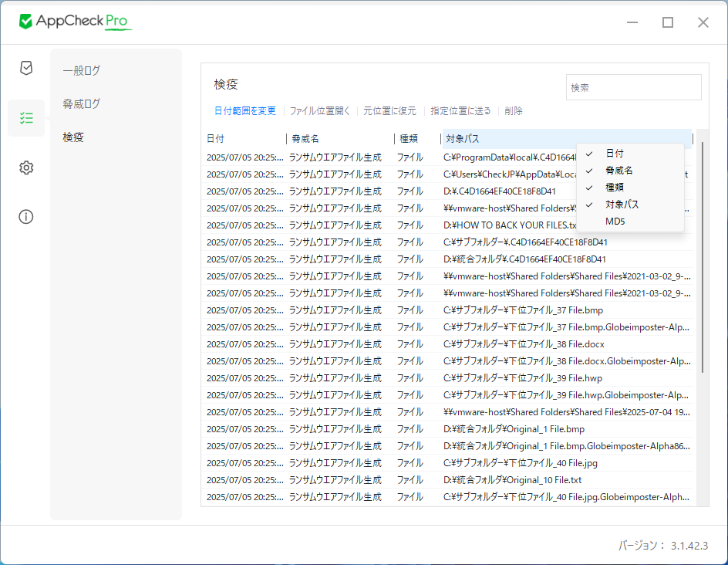Uncheck the 脅威名 column option
Screen dimensions: 728x565
click(618, 171)
